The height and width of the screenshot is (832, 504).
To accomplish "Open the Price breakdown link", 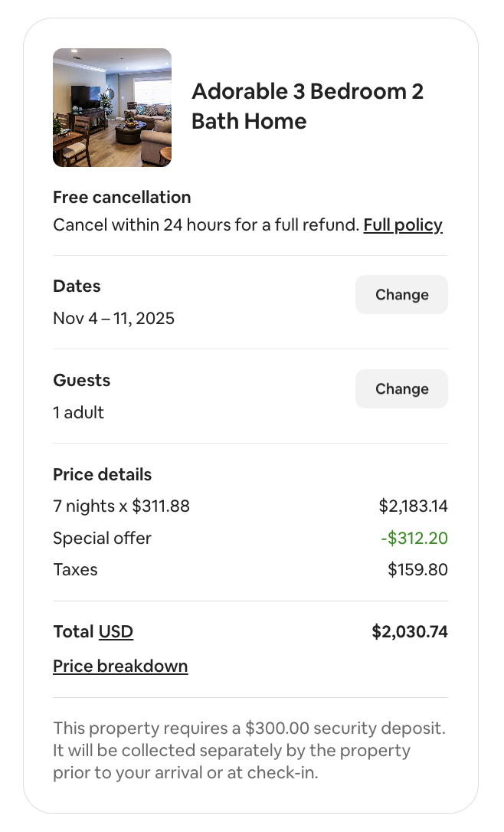I will (120, 667).
